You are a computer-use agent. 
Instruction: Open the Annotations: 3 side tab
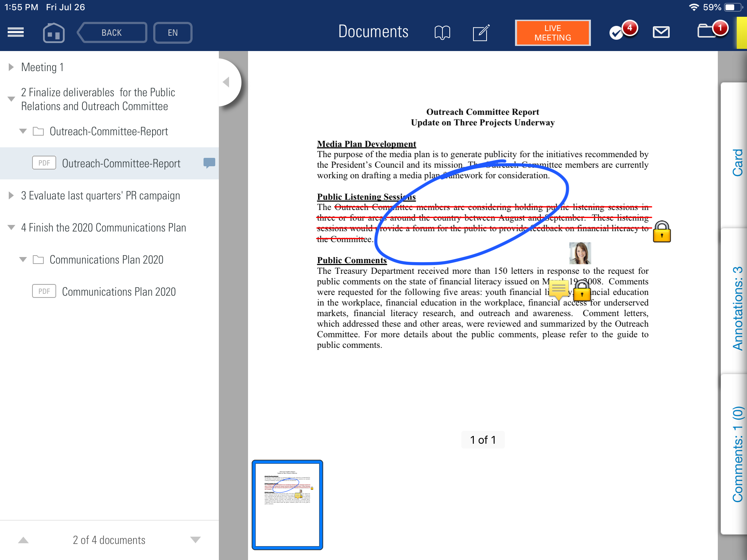(737, 308)
